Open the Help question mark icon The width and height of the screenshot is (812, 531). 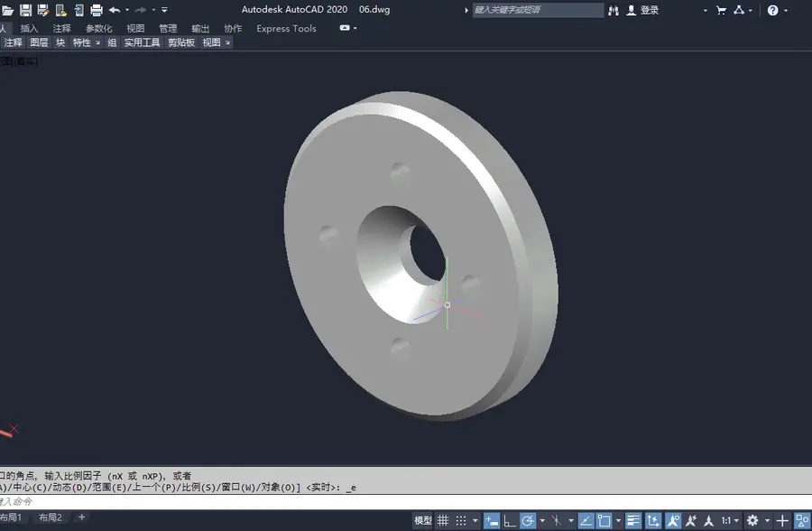click(772, 10)
